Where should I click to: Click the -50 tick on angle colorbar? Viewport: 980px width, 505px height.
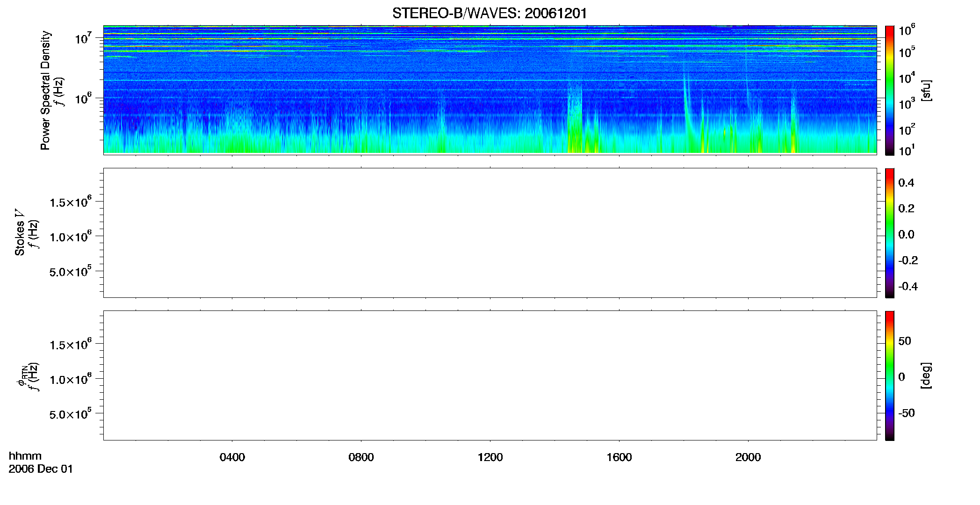(x=906, y=413)
